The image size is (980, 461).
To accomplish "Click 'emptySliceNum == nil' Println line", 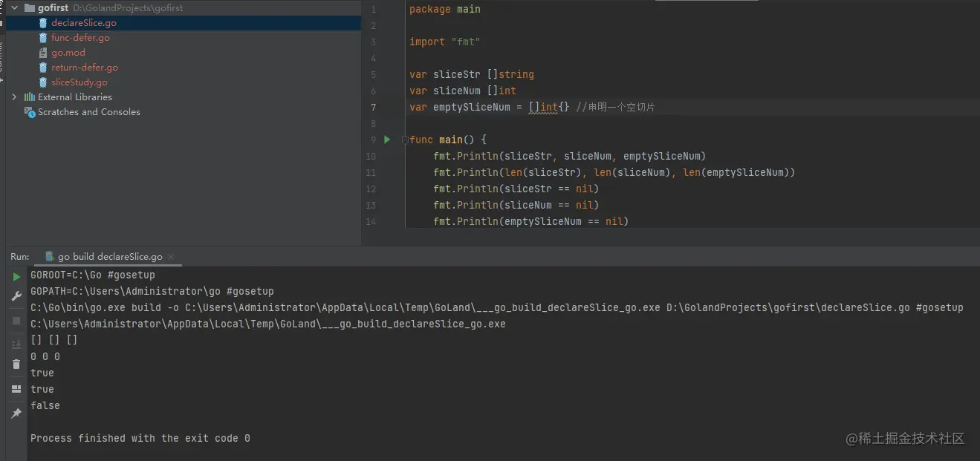I will tap(531, 221).
